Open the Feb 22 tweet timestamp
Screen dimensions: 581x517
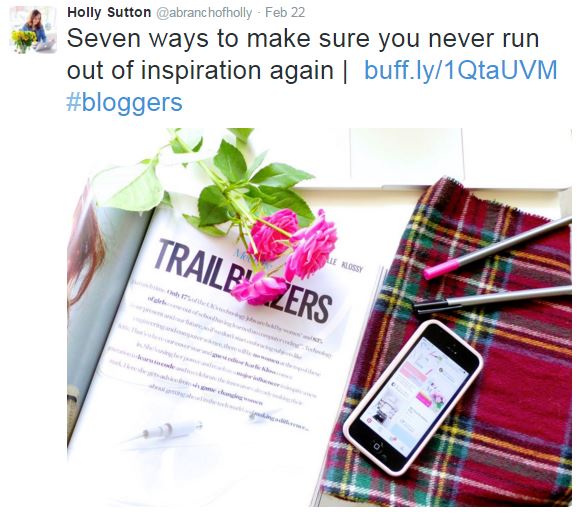(285, 12)
